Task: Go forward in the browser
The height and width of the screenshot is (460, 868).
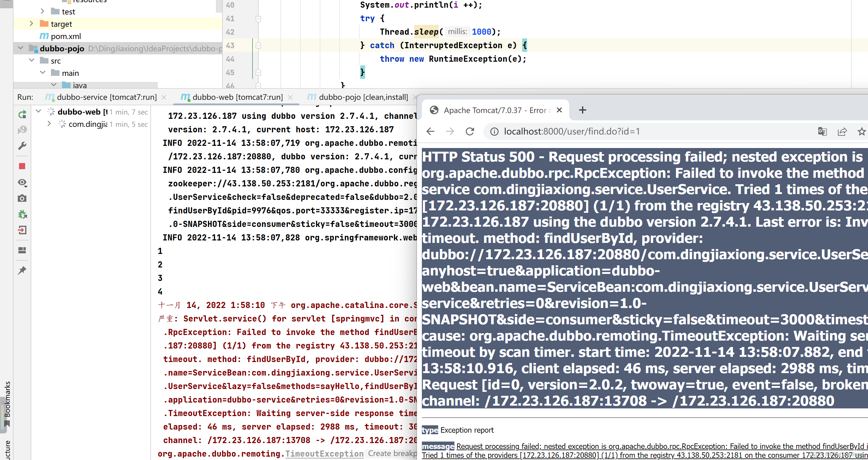Action: [450, 131]
